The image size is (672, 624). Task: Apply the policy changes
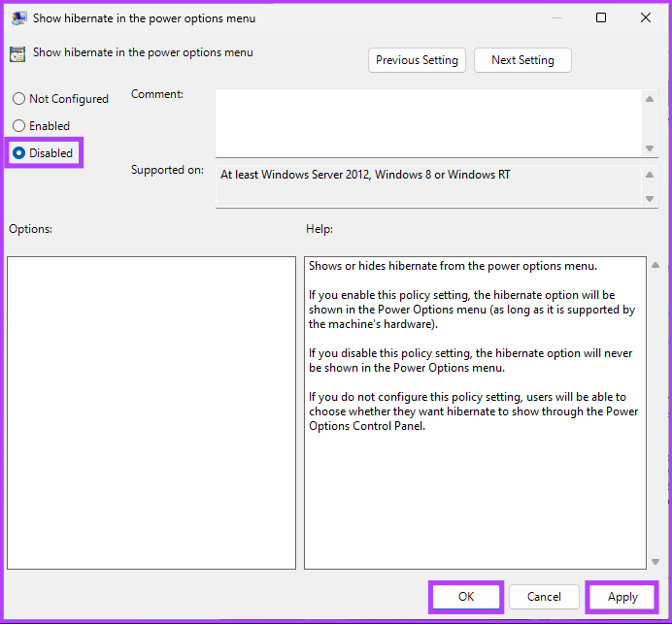(622, 597)
